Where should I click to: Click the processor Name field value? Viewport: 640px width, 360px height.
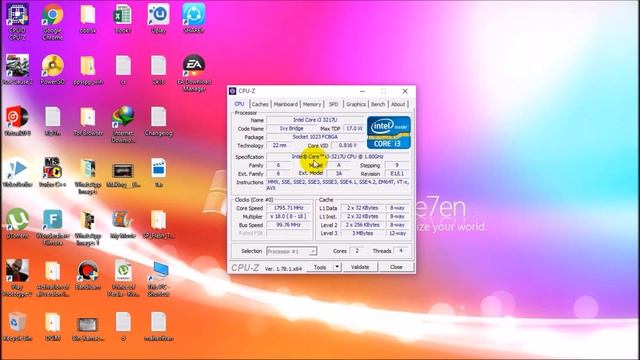[315, 120]
